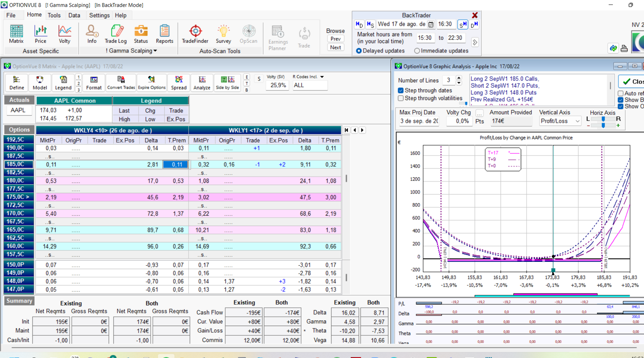This screenshot has width=644, height=358.
Task: Open the File menu
Action: click(11, 15)
